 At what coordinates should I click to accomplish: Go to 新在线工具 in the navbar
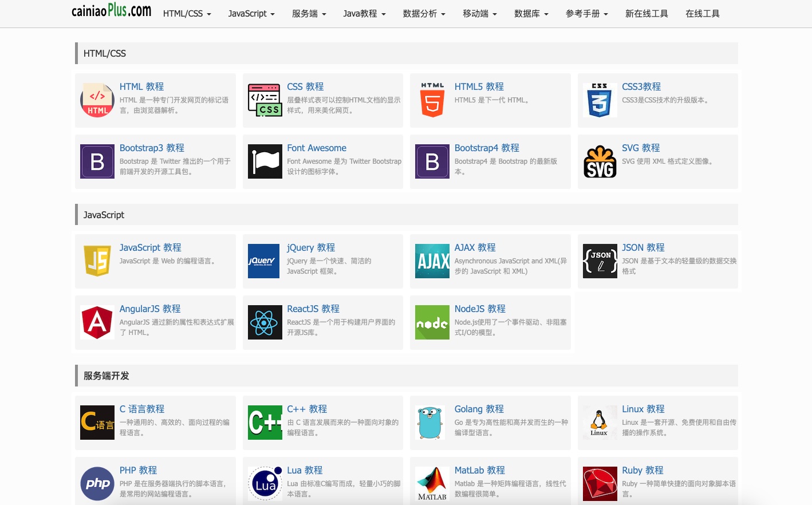pos(647,14)
